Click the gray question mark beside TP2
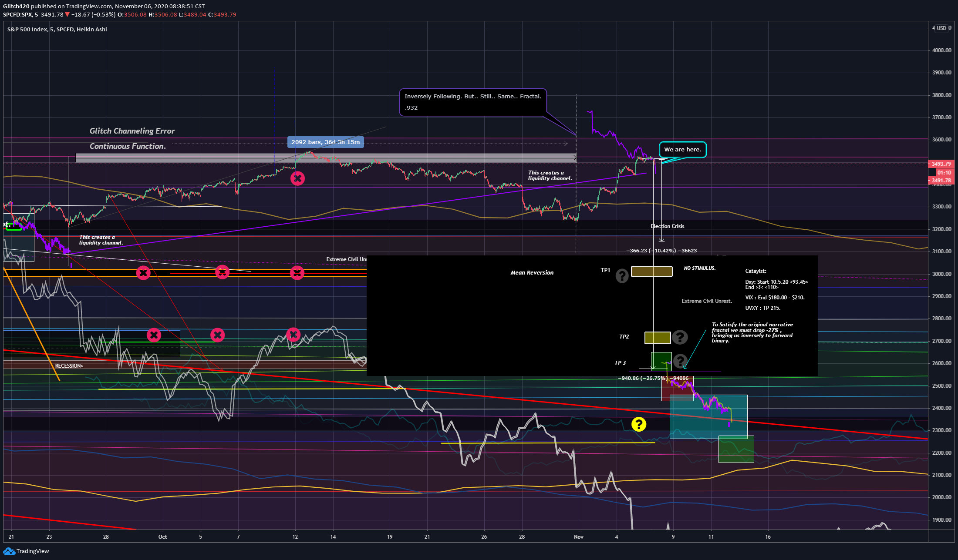 (x=680, y=337)
